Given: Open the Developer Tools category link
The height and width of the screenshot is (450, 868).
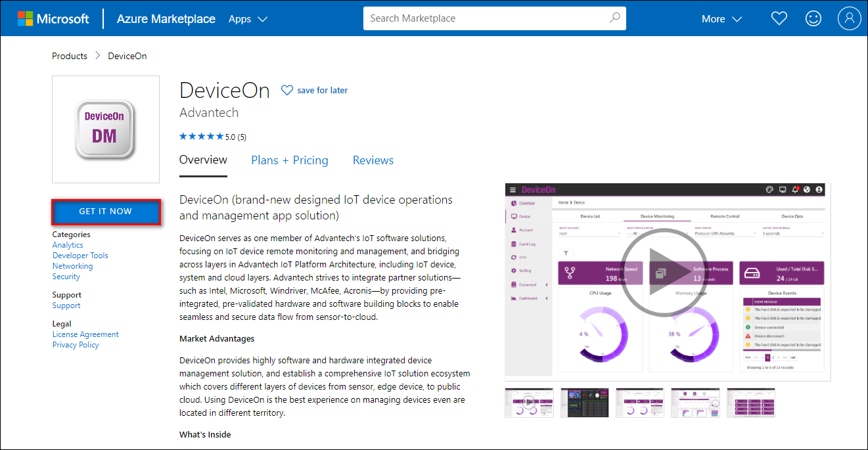Looking at the screenshot, I should [x=80, y=256].
